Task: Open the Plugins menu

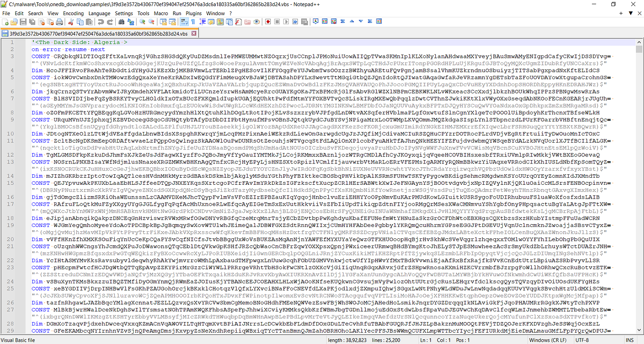Action: (193, 13)
